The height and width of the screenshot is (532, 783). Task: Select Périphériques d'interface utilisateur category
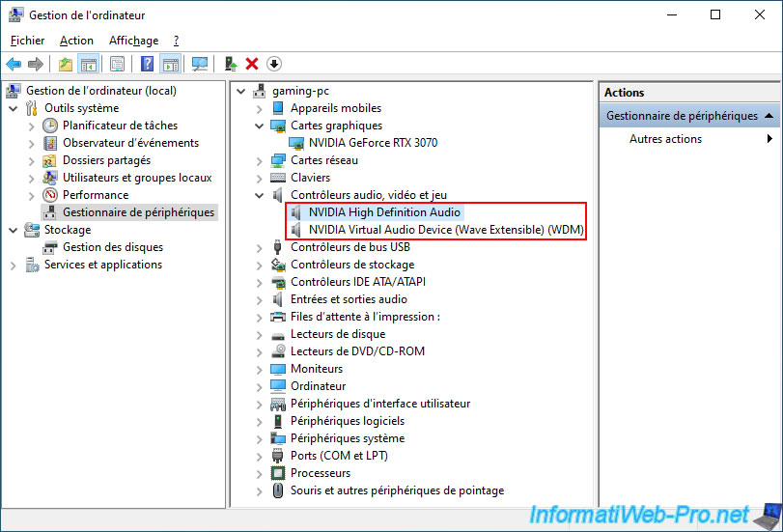380,404
